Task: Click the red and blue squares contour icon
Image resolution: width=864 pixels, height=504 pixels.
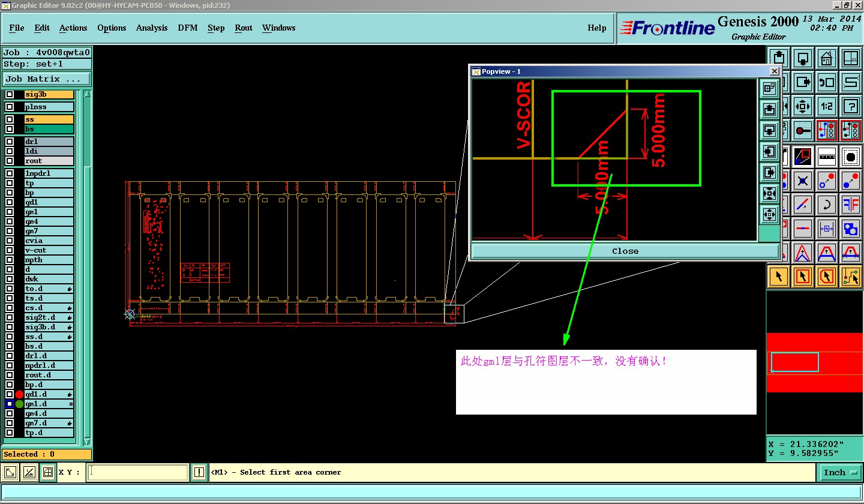Action: (x=803, y=157)
